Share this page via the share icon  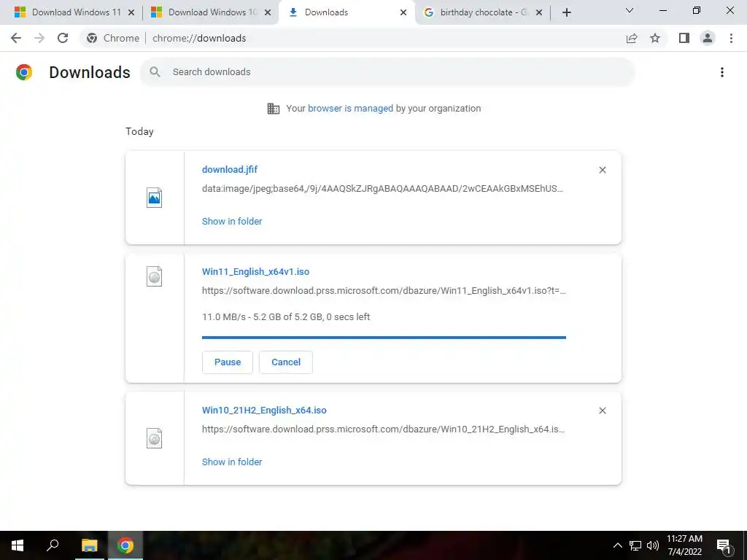click(632, 38)
